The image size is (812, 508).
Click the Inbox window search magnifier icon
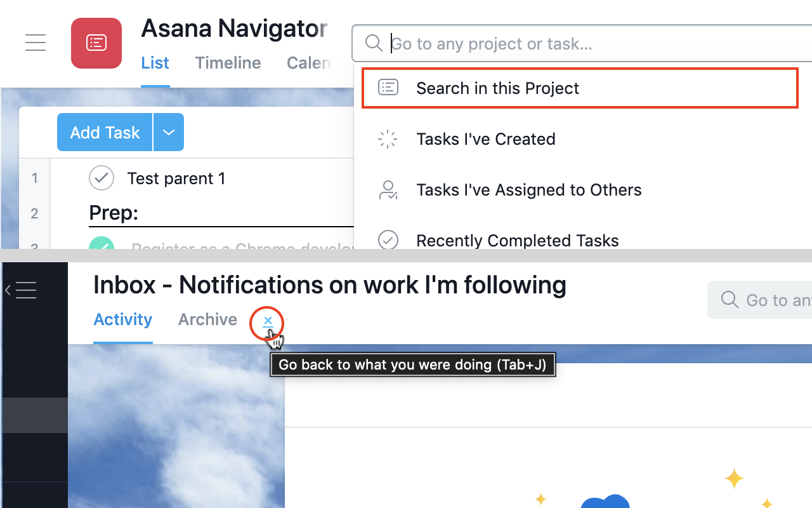(x=730, y=300)
